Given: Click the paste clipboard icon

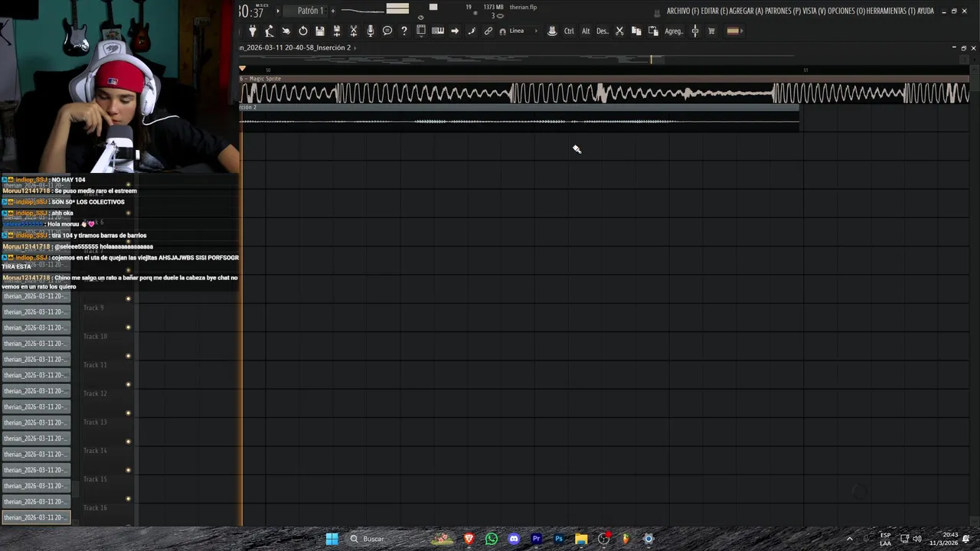Looking at the screenshot, I should [x=653, y=31].
